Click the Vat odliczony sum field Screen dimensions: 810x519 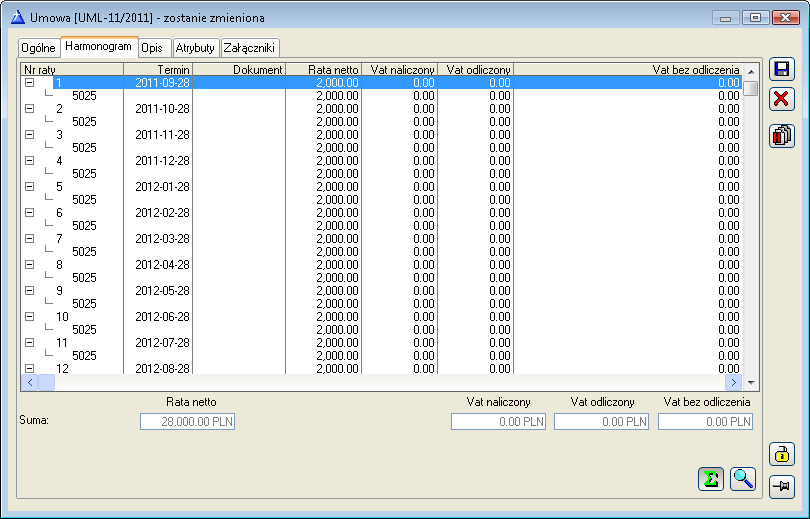pyautogui.click(x=601, y=421)
